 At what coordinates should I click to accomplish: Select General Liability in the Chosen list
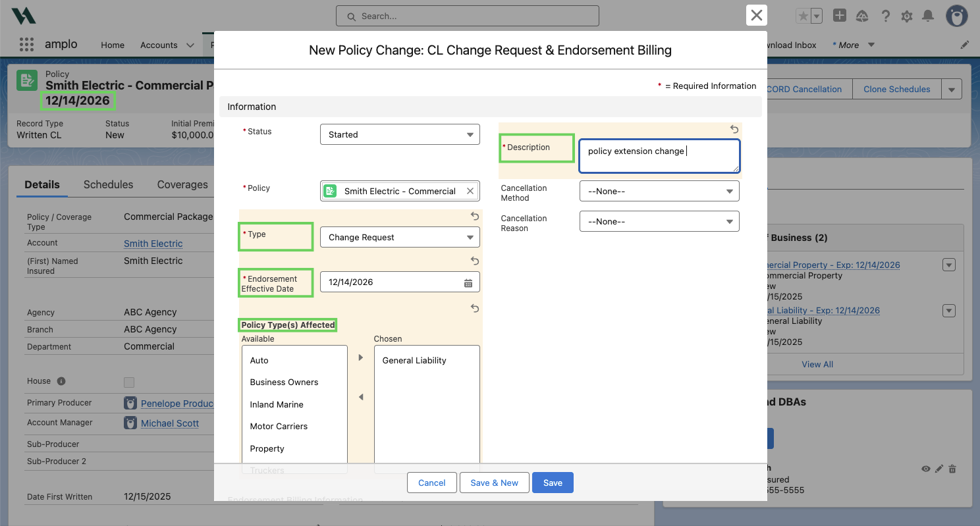(427, 360)
